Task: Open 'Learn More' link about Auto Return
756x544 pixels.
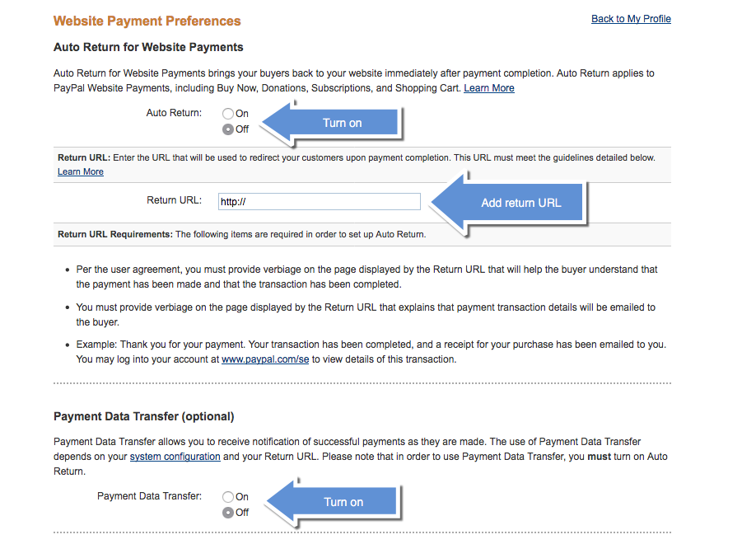Action: (488, 87)
